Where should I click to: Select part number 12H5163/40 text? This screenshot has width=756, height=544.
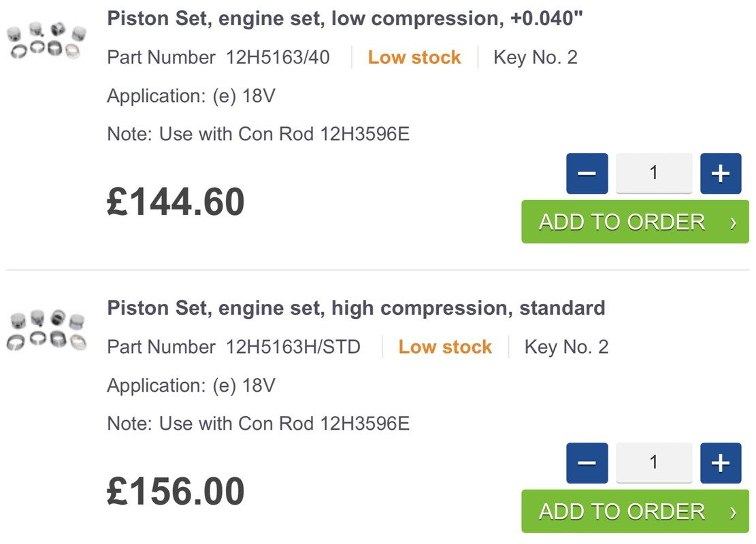point(278,57)
